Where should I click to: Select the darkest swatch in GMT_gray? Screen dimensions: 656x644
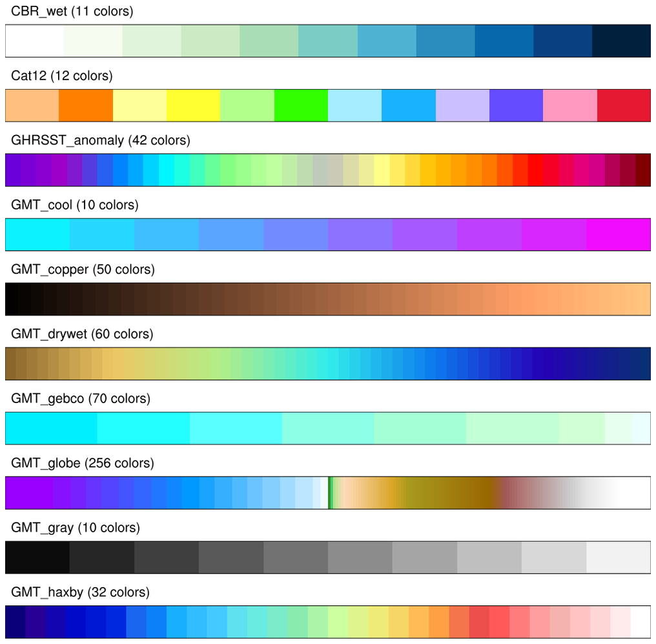[37, 558]
